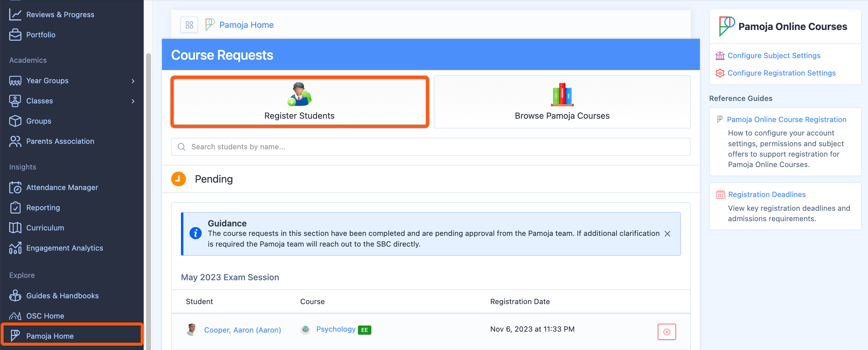Click the Attendance Manager calendar icon

click(15, 188)
